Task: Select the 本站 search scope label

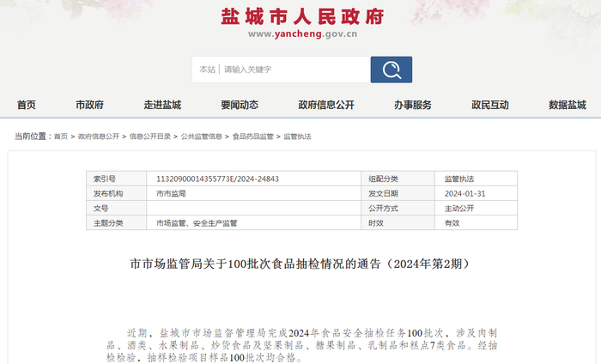Action: 207,70
